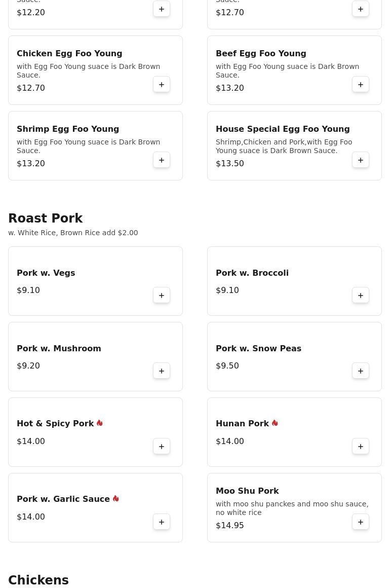Add Beef Egg Foo Young to order
The image size is (390, 588).
(x=361, y=85)
